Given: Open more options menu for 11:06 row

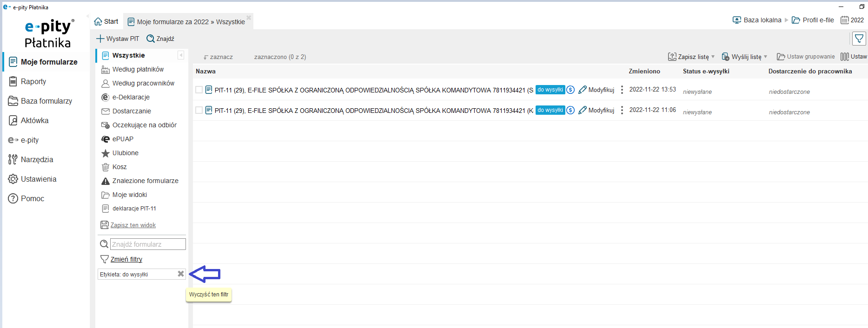Looking at the screenshot, I should 622,110.
